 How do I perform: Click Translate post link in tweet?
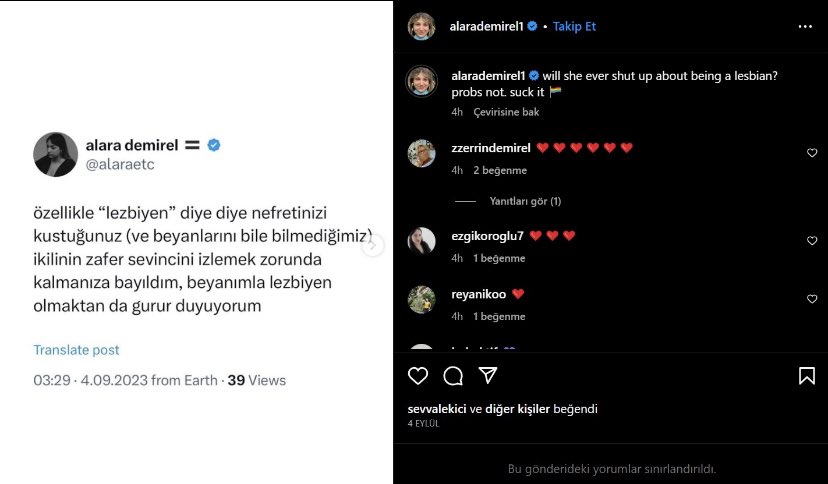coord(76,350)
